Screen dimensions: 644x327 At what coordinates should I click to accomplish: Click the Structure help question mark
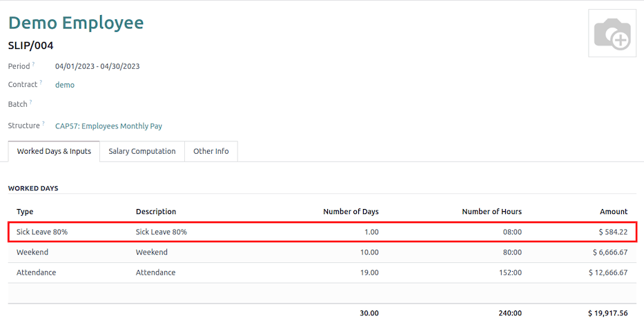43,123
